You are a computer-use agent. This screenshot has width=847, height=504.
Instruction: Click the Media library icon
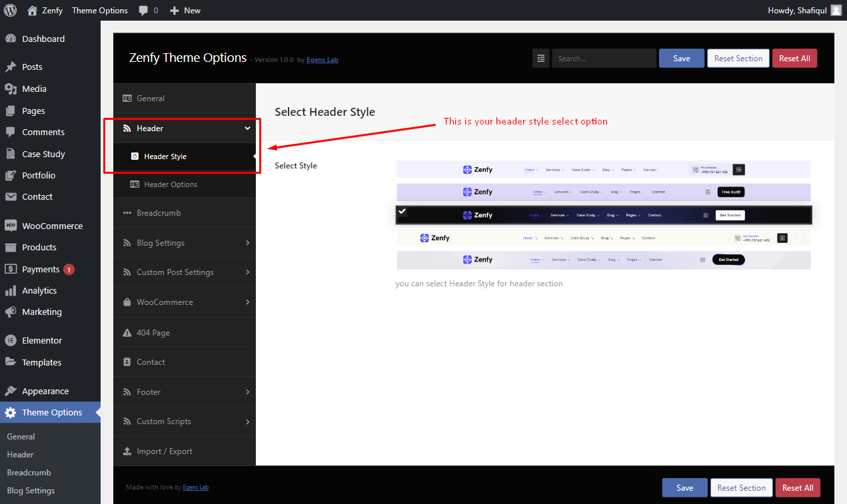tap(11, 89)
